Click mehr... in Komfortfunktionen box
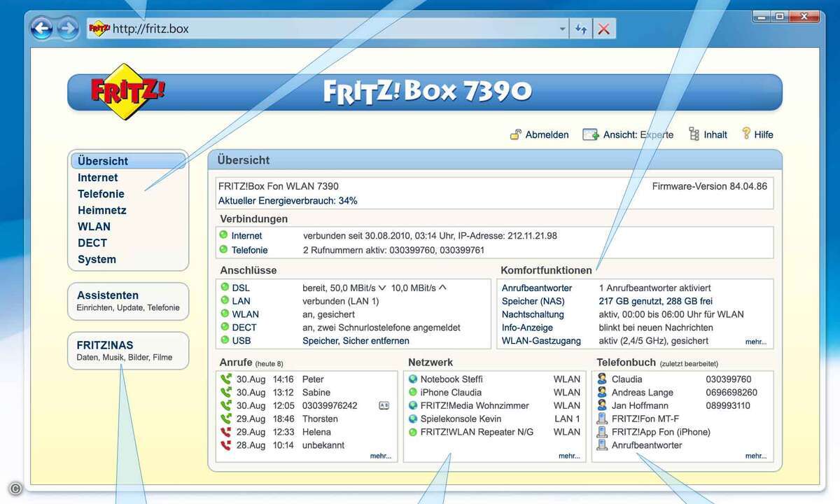840x504 pixels. tap(756, 342)
